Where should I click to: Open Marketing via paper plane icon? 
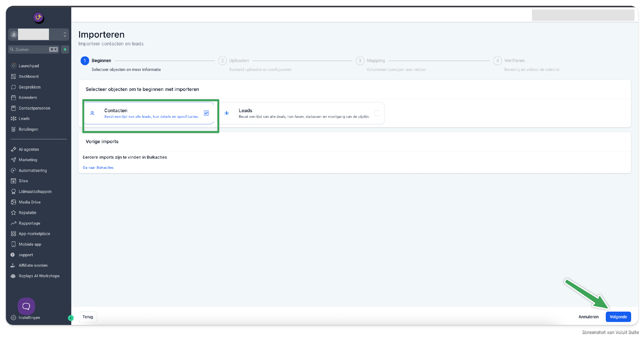pyautogui.click(x=14, y=160)
